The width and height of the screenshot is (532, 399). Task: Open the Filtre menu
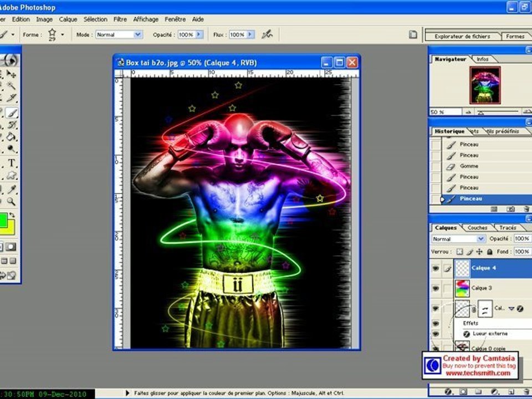(120, 19)
